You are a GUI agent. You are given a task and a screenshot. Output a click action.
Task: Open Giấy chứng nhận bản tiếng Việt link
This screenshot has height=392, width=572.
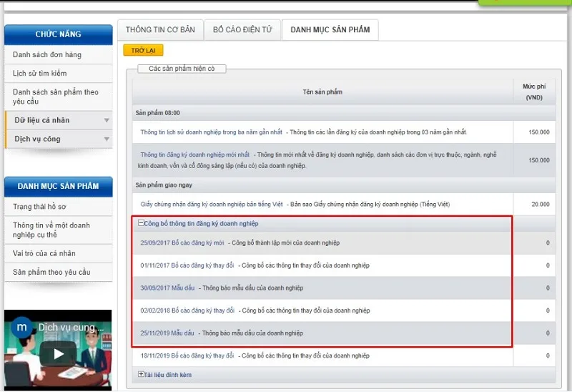point(212,205)
